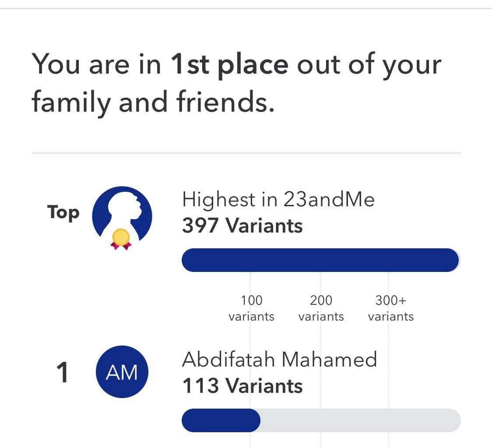Click the family and friends heading line
Image resolution: width=492 pixels, height=448 pixels.
153,102
